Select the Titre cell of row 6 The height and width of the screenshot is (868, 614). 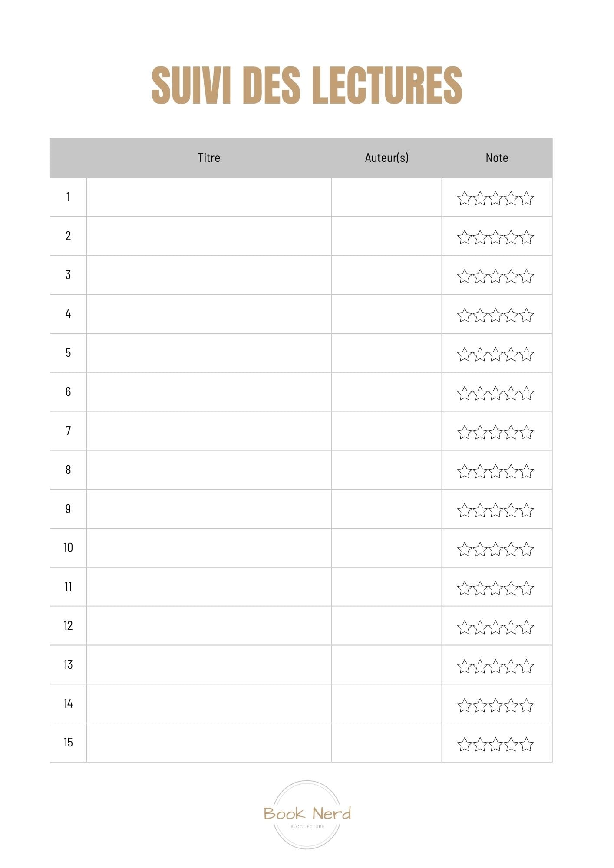tap(209, 392)
